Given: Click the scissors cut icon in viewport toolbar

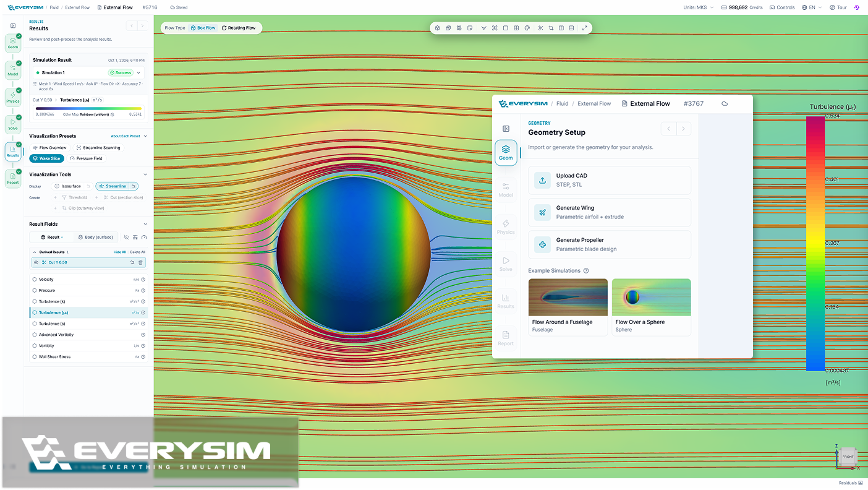Looking at the screenshot, I should [x=540, y=28].
